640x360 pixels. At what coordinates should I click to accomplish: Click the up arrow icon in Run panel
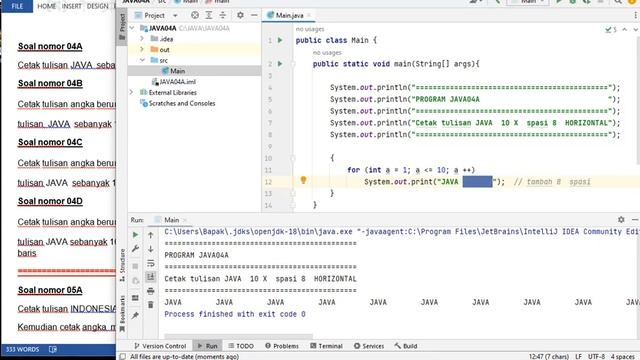point(151,235)
